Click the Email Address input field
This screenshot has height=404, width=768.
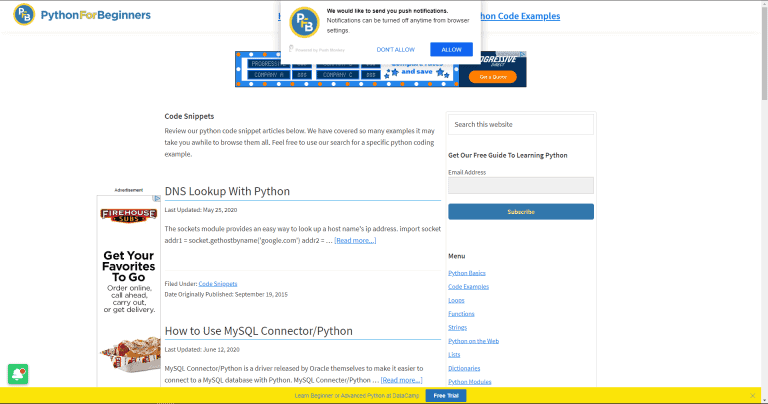pyautogui.click(x=520, y=185)
